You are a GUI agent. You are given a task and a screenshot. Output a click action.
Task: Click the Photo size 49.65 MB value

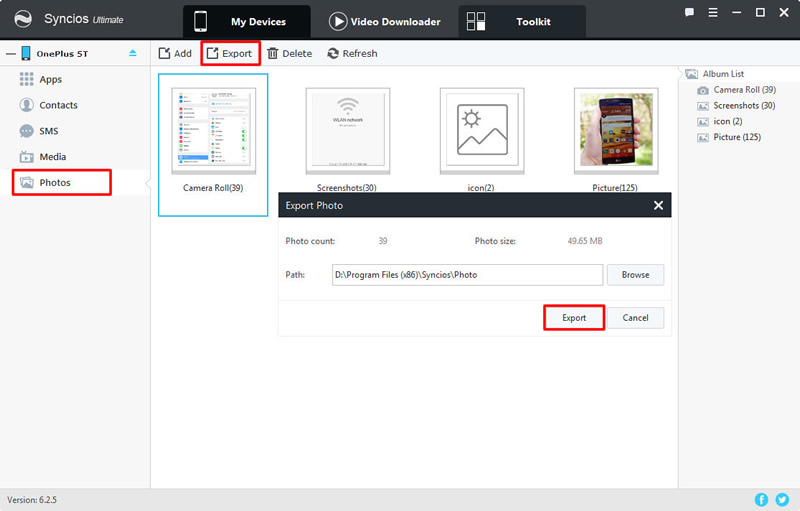pyautogui.click(x=585, y=241)
